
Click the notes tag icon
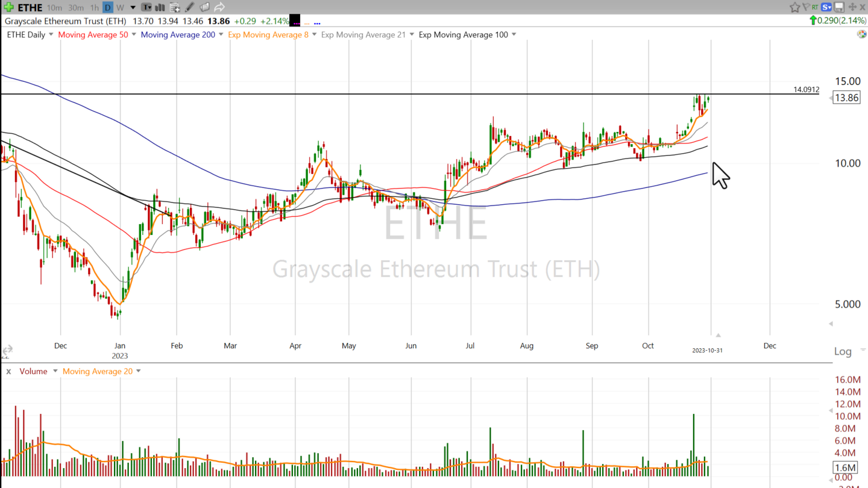(x=204, y=7)
